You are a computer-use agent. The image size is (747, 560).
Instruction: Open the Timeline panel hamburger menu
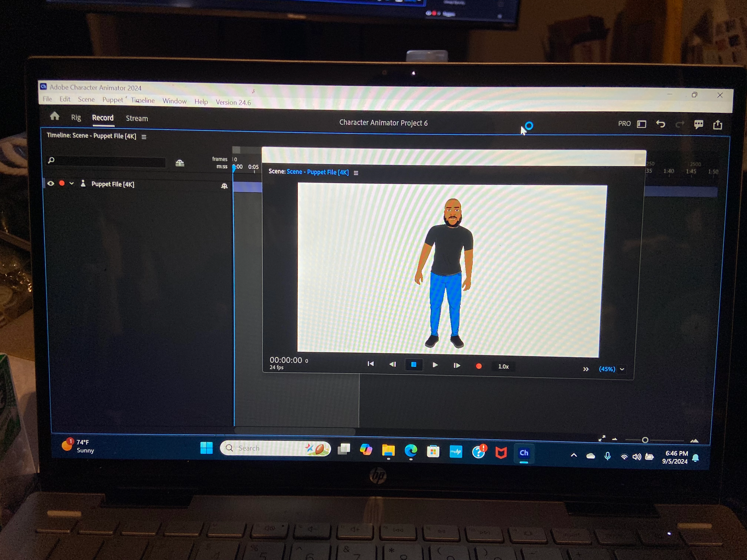coord(144,137)
